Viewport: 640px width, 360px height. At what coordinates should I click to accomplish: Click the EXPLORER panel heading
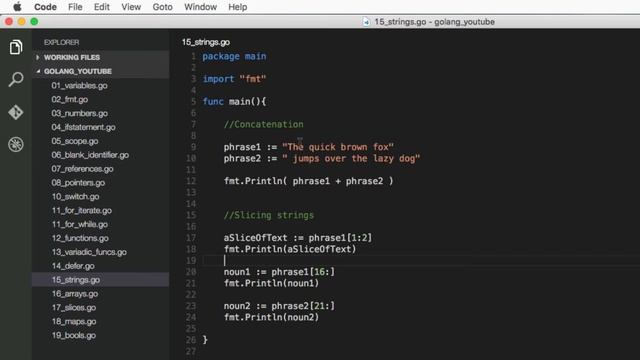pyautogui.click(x=61, y=42)
